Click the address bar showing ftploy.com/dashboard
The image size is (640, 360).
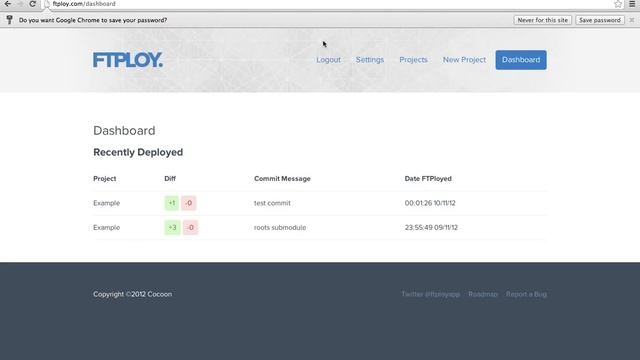(327, 4)
